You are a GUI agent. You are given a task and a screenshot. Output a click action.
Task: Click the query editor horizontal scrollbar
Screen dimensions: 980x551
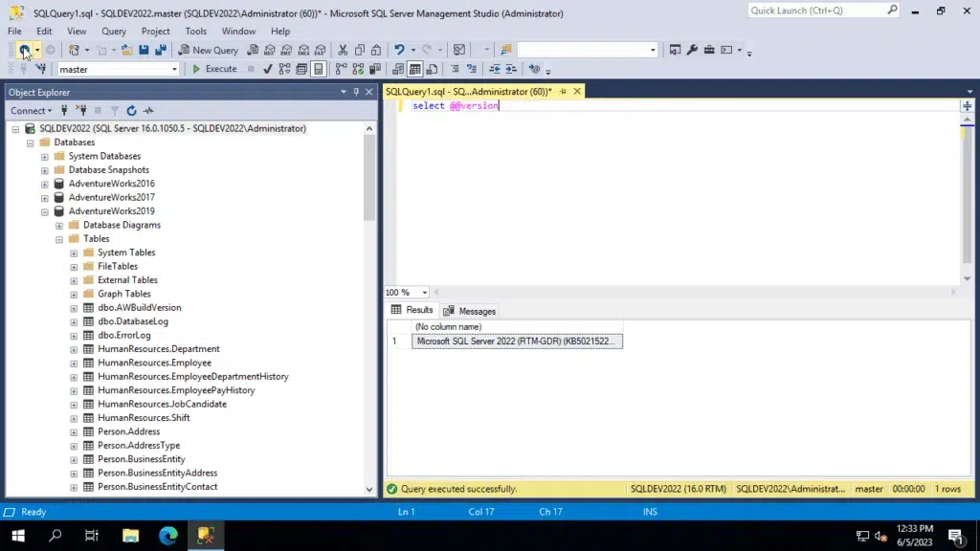pos(695,292)
